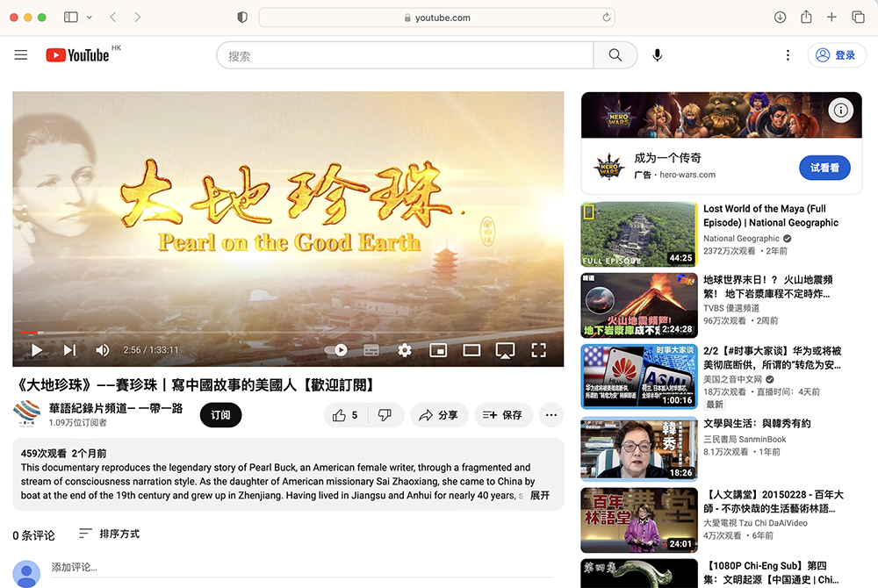
Task: Open the volcano earthquake video thumbnail
Action: click(639, 305)
